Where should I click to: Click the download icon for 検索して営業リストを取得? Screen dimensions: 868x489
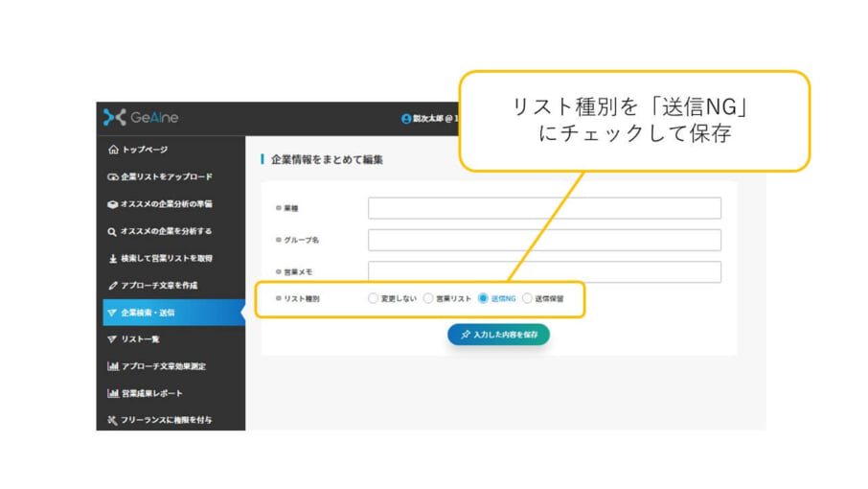(112, 258)
